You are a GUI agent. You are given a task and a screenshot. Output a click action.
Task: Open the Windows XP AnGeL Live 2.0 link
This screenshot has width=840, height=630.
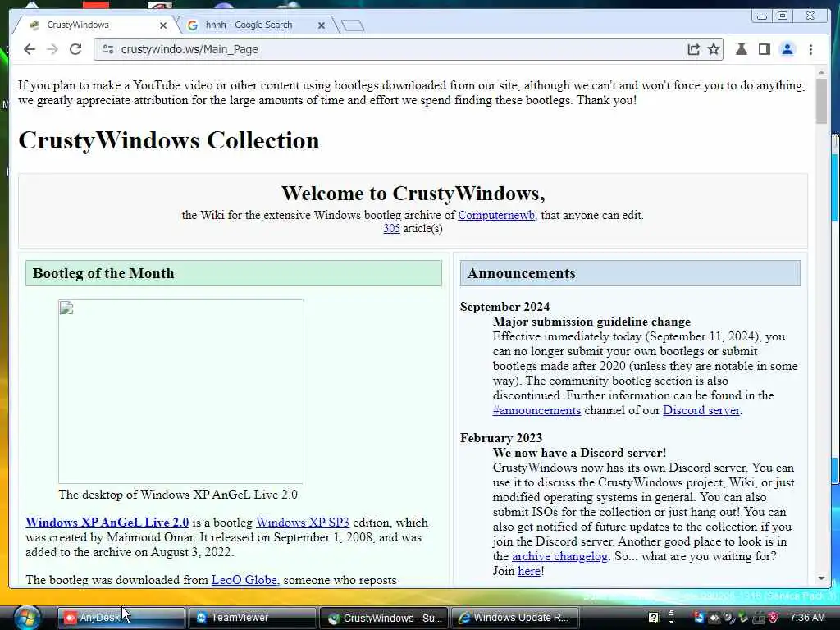[107, 523]
